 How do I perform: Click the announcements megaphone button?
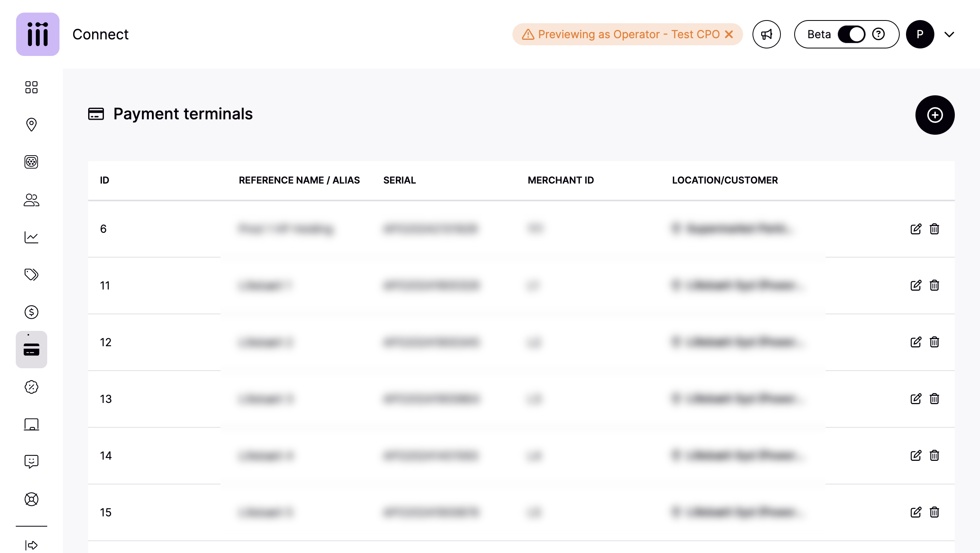(x=766, y=34)
